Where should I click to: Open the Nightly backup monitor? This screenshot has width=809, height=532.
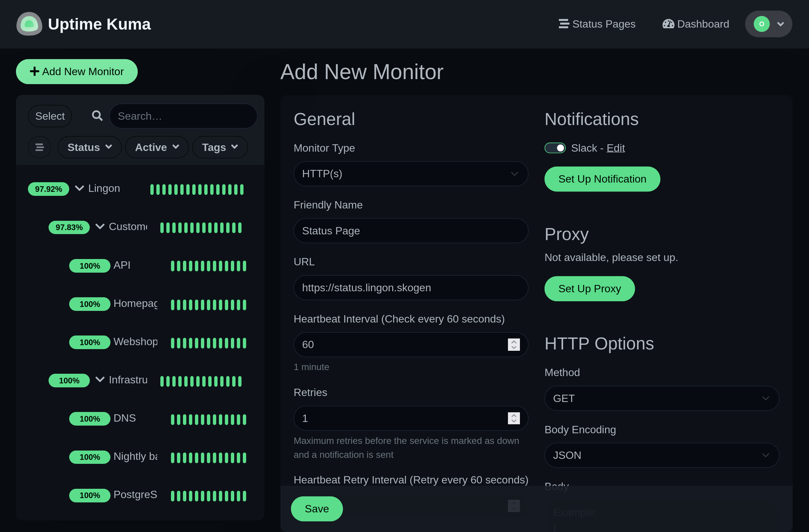pyautogui.click(x=135, y=456)
